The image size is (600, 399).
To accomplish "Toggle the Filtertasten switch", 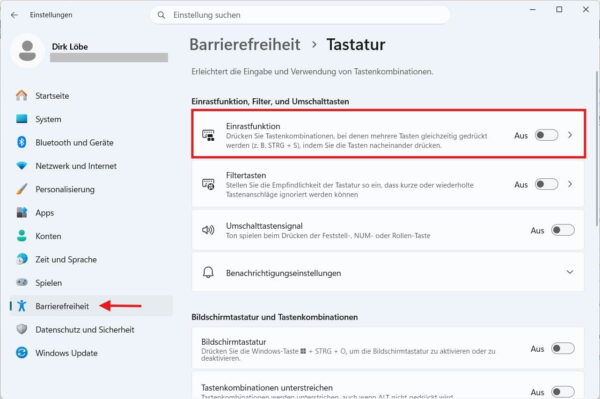I will (x=546, y=184).
